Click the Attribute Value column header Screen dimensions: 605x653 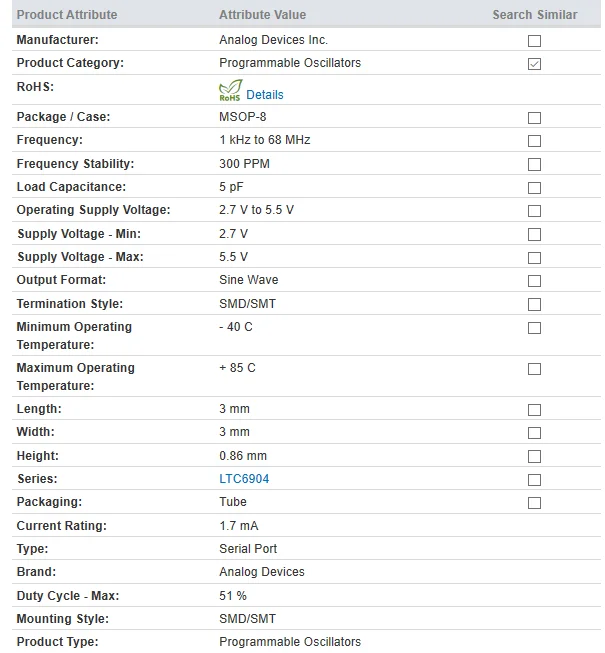click(262, 15)
